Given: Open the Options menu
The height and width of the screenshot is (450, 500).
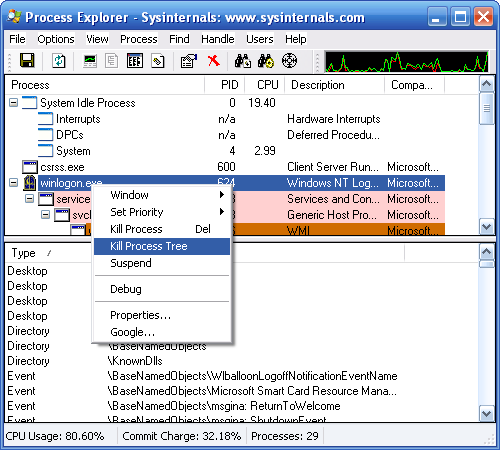Looking at the screenshot, I should [x=56, y=39].
